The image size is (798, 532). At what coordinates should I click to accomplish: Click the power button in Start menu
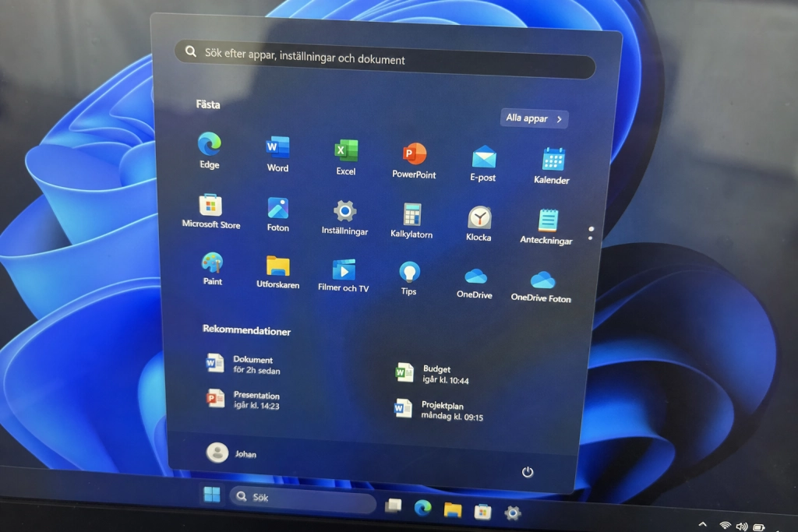pos(528,472)
